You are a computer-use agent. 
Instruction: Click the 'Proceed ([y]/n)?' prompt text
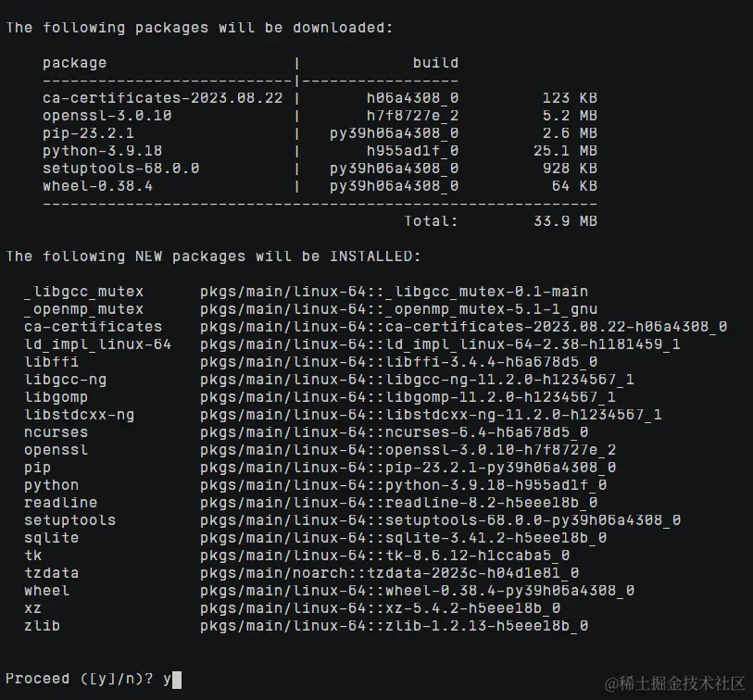80,679
